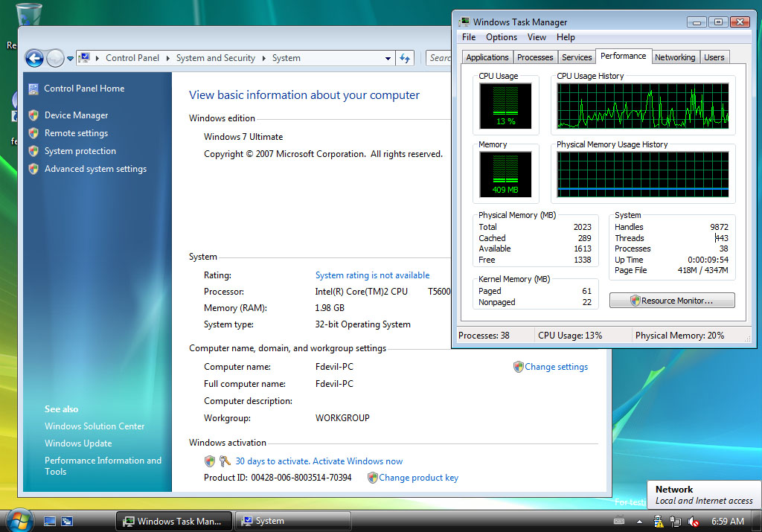Viewport: 762px width, 532px height.
Task: Click the Task Manager title bar icon
Action: pos(464,22)
